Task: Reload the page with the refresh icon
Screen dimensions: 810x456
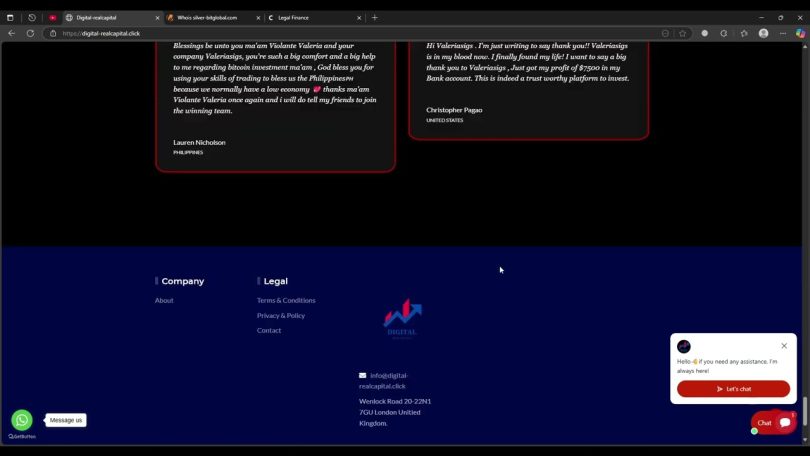Action: pos(30,33)
